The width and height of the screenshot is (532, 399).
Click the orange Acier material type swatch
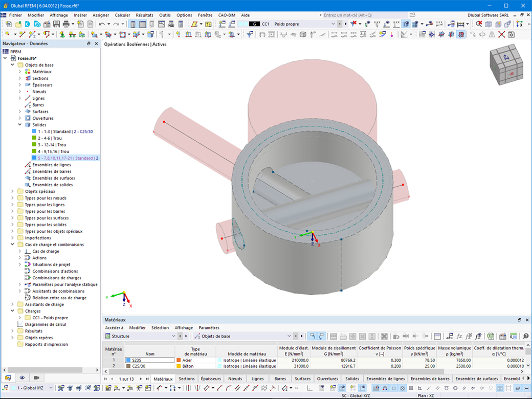[179, 360]
